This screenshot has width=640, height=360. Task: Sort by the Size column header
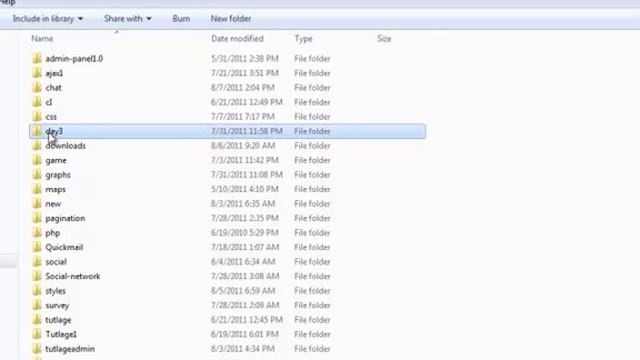(x=384, y=39)
